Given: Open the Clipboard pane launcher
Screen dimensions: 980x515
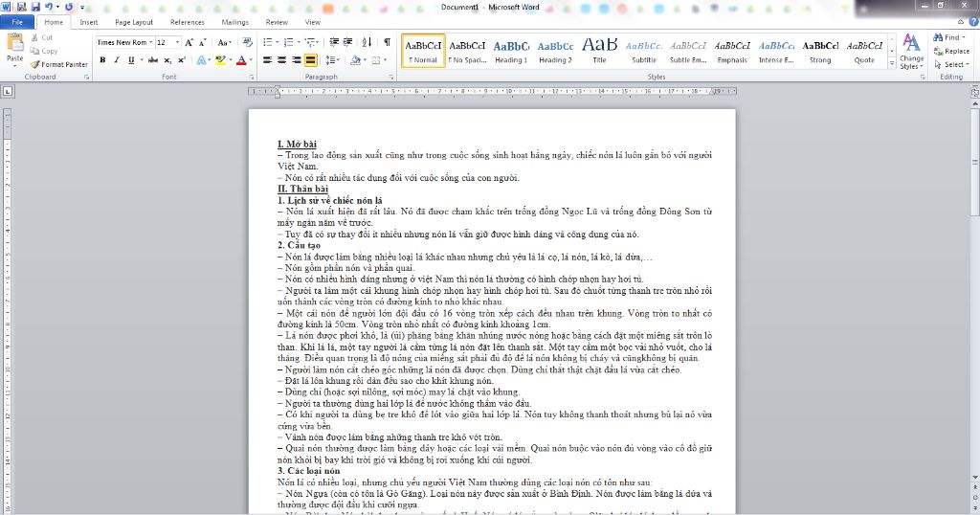Looking at the screenshot, I should coord(87,77).
